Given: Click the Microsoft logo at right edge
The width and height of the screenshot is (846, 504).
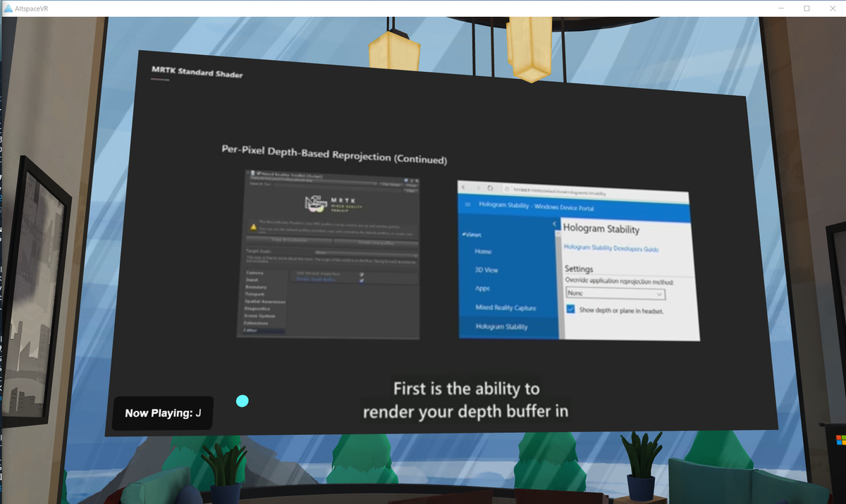Looking at the screenshot, I should click(x=841, y=440).
